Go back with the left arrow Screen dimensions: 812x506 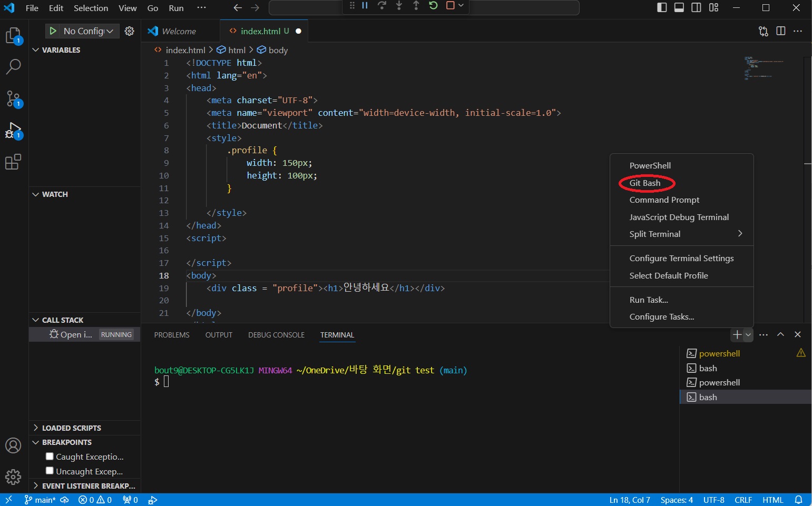coord(238,8)
